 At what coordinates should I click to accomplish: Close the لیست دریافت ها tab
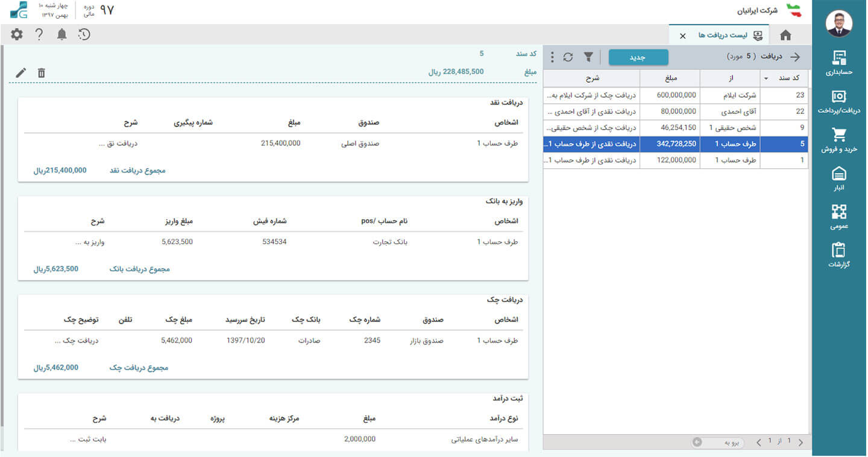click(682, 36)
